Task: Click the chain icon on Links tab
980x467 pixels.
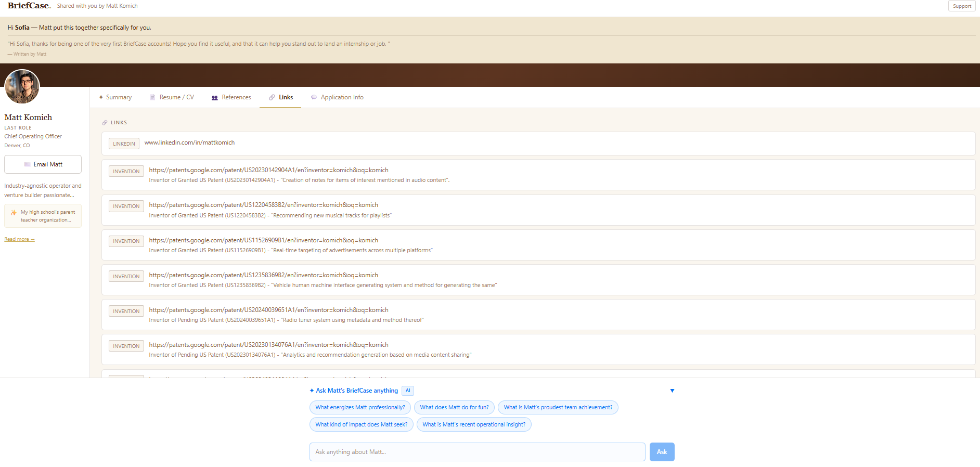Action: coord(272,97)
